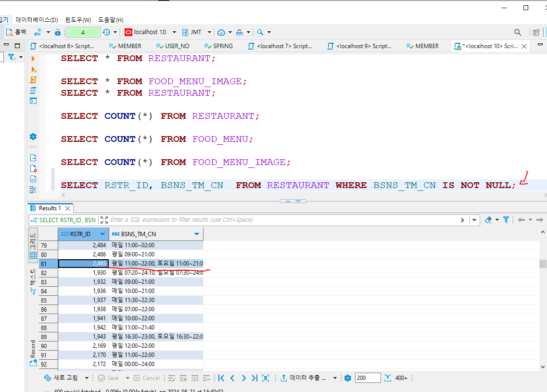Execute SQL script icon in editor sidebar
This screenshot has height=392, width=547.
pyautogui.click(x=33, y=80)
